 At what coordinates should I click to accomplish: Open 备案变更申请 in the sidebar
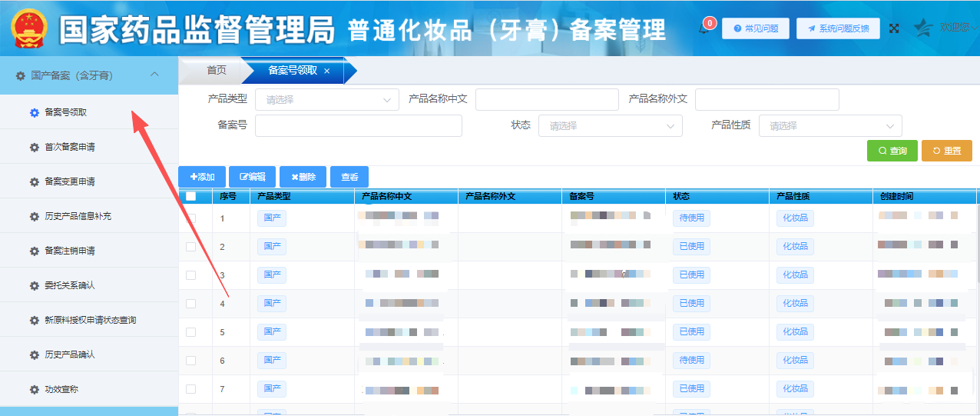(x=89, y=181)
